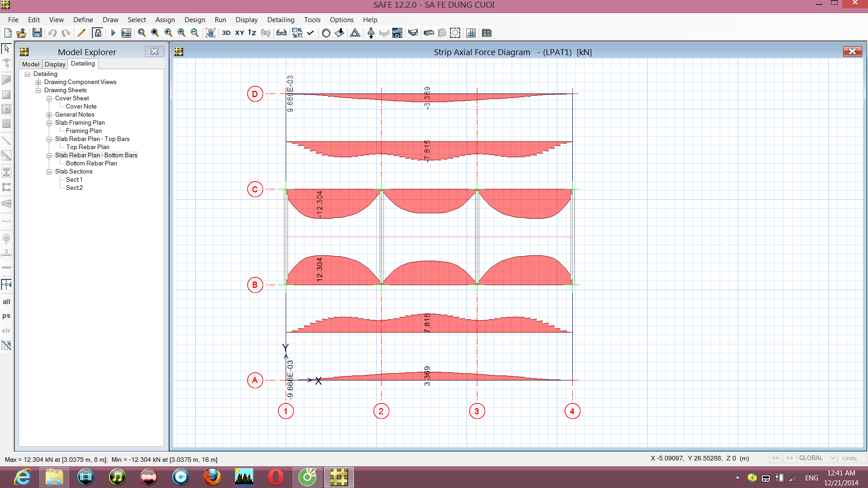Collapse the Slab Sections node
Screen dimensions: 868x488
[49, 172]
